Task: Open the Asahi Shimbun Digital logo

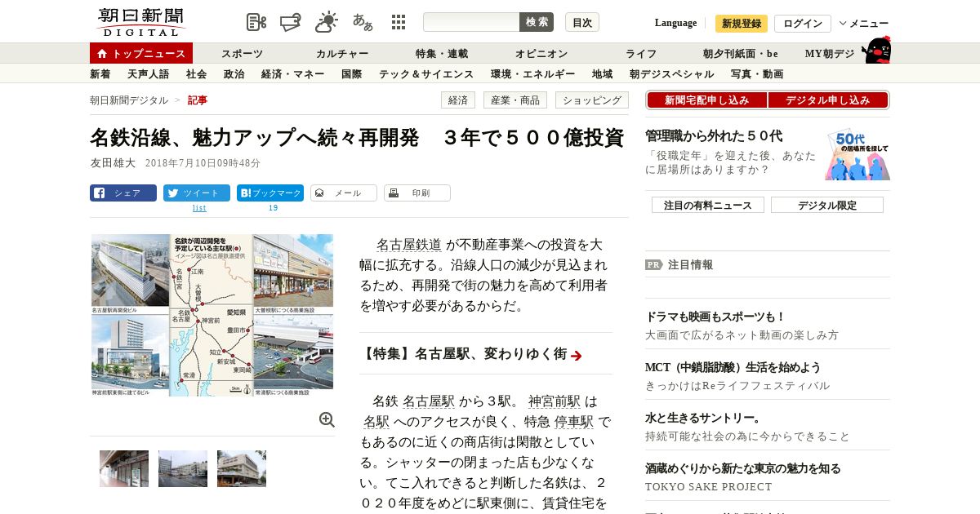Action: tap(140, 22)
